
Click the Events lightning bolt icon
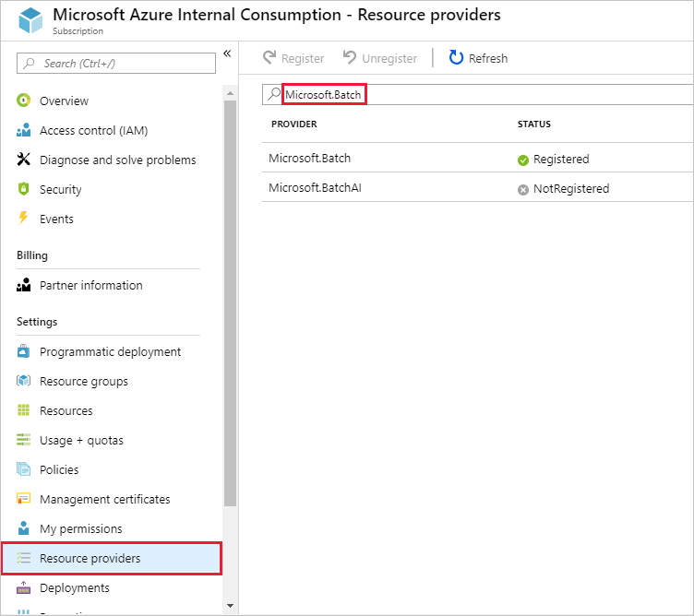(24, 219)
